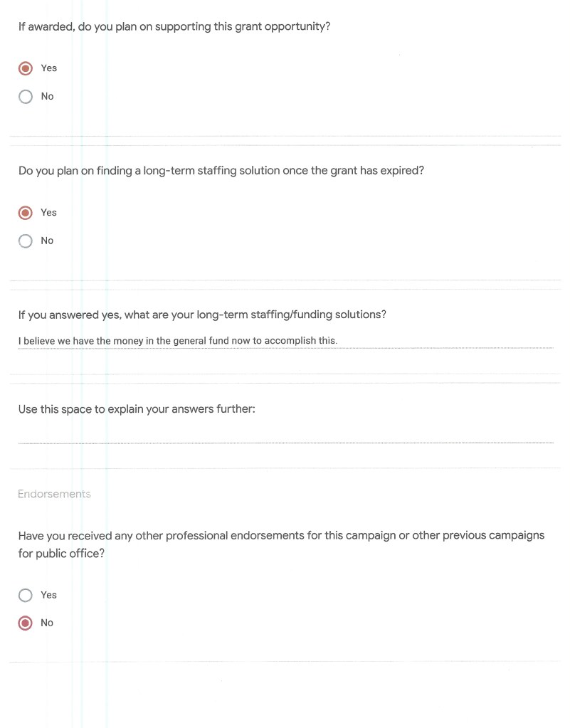Click the 'No' label text under endorsements question
The image size is (570, 728).
tap(47, 623)
